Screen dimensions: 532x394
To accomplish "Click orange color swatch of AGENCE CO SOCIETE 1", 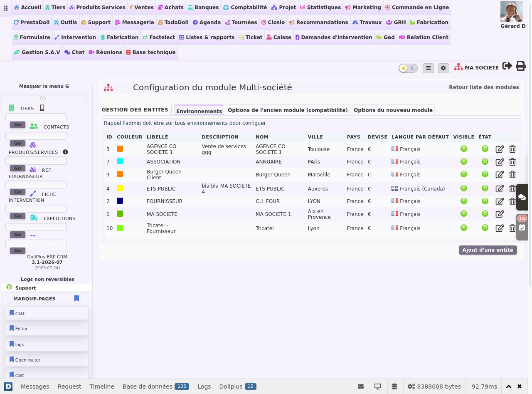I will coord(120,149).
